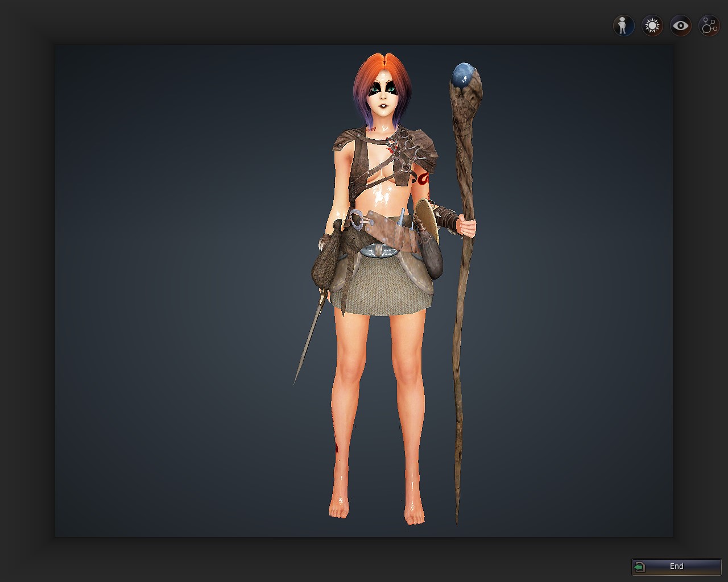Click the connected nodes icon
728x582 pixels.
pyautogui.click(x=709, y=26)
